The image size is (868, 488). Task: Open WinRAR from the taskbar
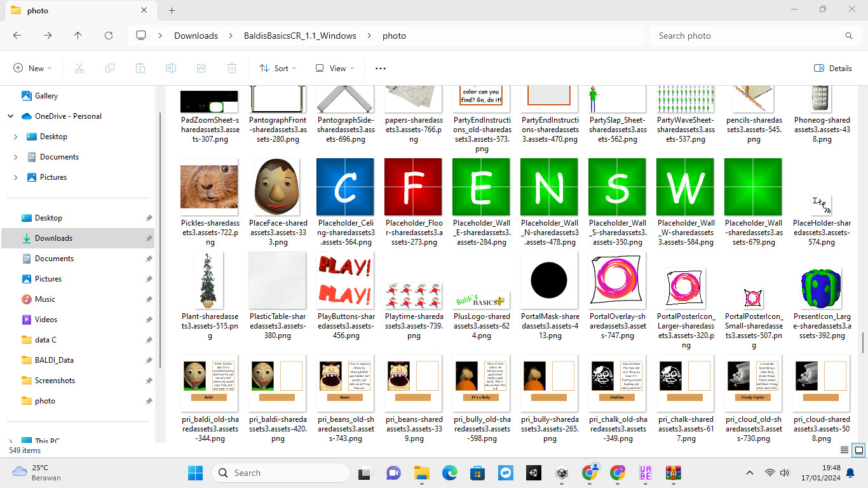coord(674,473)
